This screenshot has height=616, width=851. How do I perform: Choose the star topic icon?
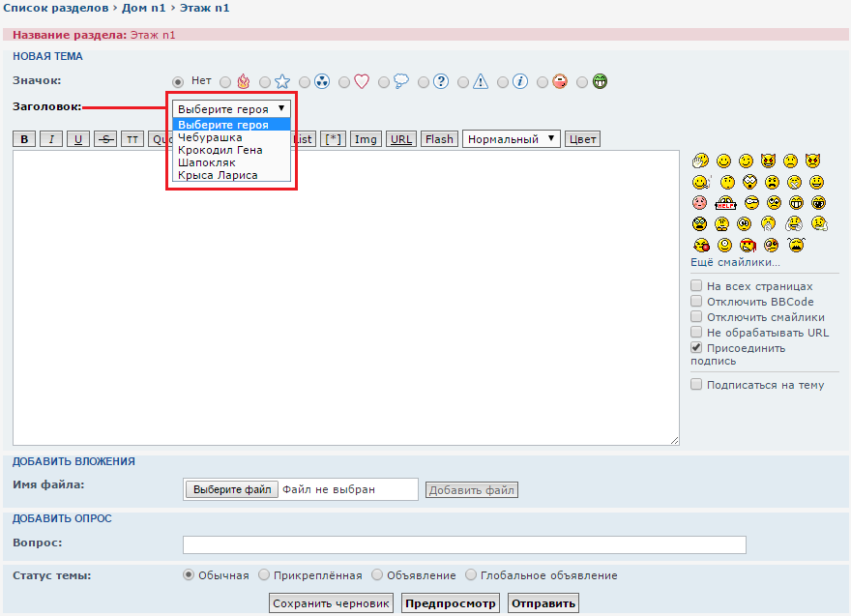265,82
